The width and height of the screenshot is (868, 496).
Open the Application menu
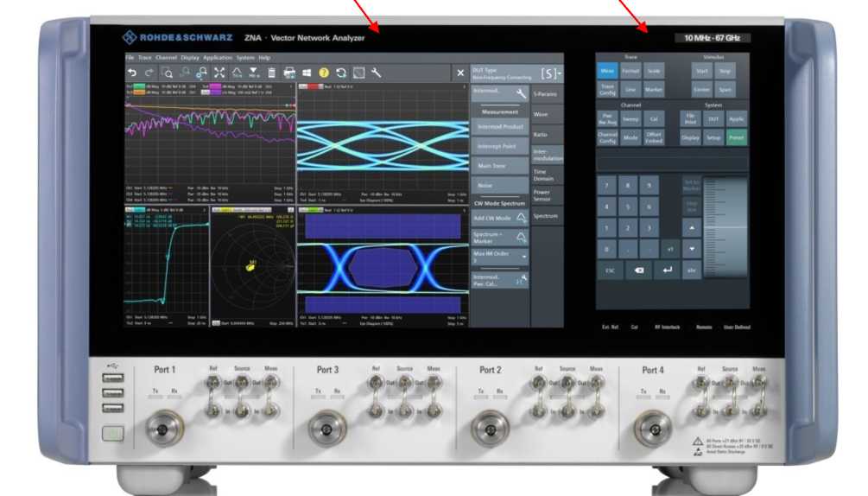pyautogui.click(x=218, y=58)
